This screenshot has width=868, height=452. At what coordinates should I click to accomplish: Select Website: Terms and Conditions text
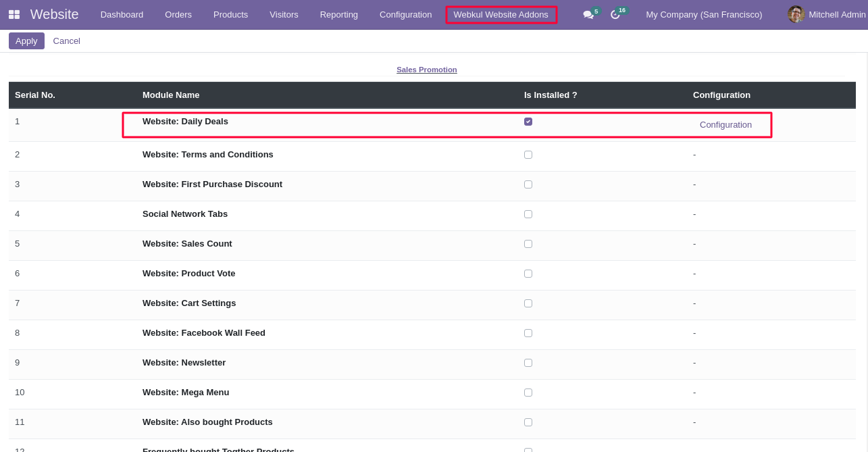[208, 154]
